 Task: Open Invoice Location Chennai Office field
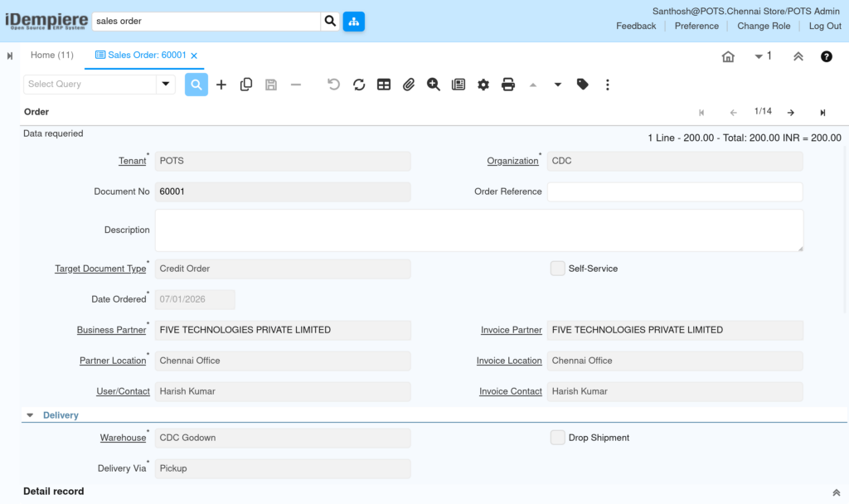pyautogui.click(x=675, y=361)
